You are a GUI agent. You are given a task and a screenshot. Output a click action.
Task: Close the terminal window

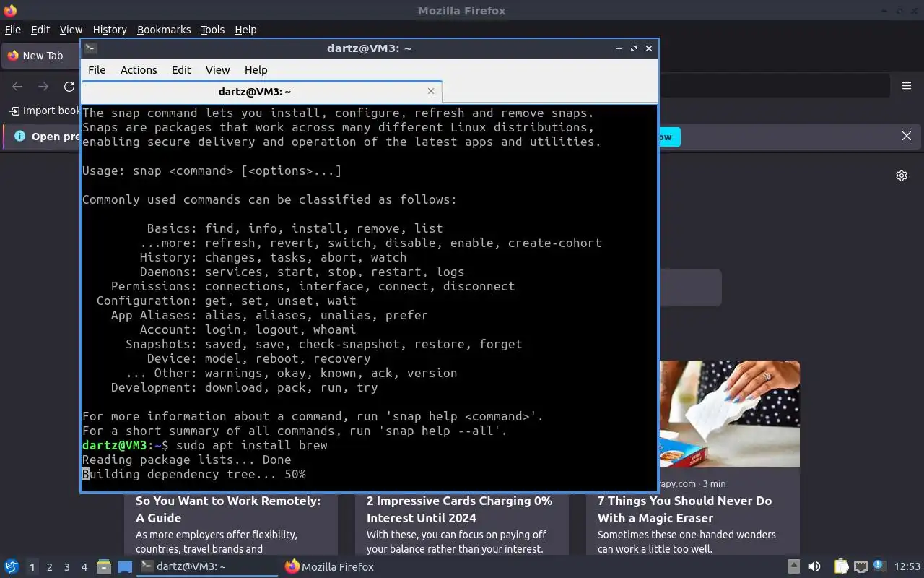point(649,48)
